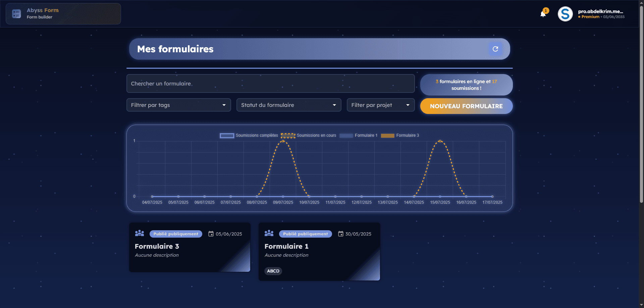Open the Filter par projet dropdown
This screenshot has width=644, height=308.
pos(381,105)
